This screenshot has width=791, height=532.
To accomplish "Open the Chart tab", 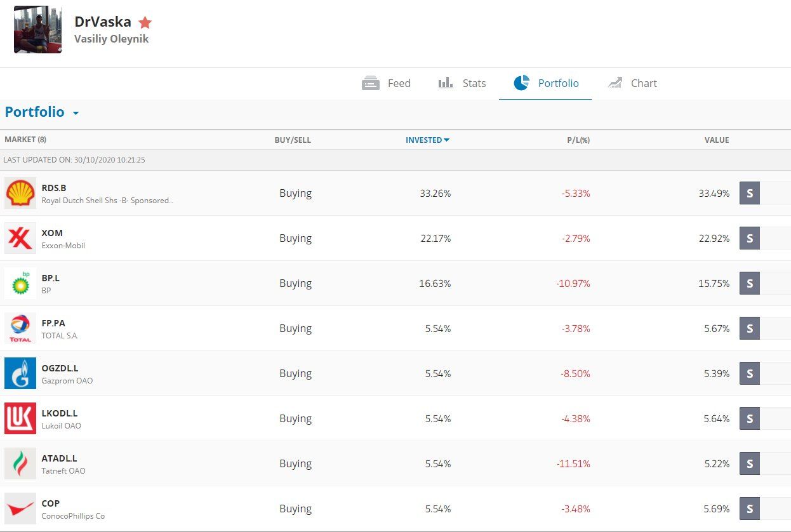I will click(632, 83).
